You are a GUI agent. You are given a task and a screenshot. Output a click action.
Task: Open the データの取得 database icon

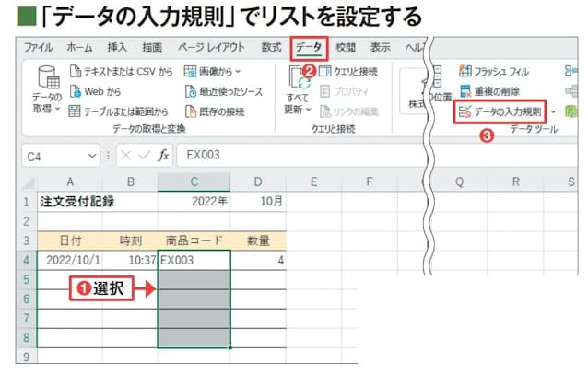(49, 77)
